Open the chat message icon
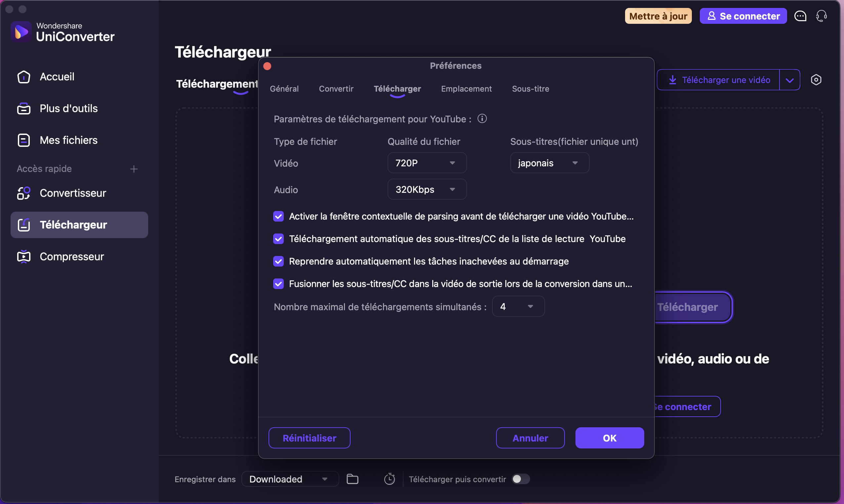The image size is (844, 504). [x=800, y=16]
